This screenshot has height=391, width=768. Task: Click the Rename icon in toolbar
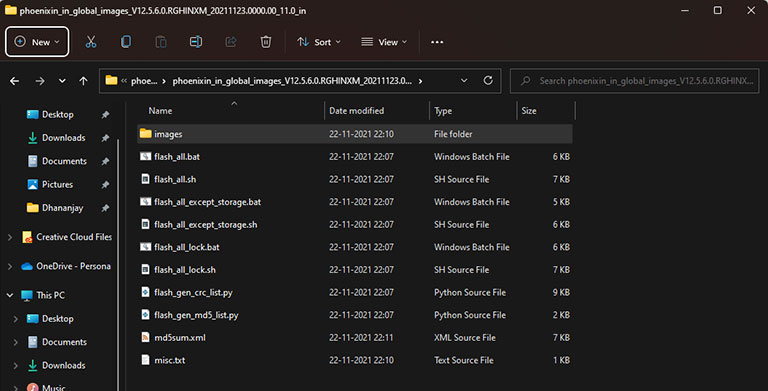pos(196,42)
